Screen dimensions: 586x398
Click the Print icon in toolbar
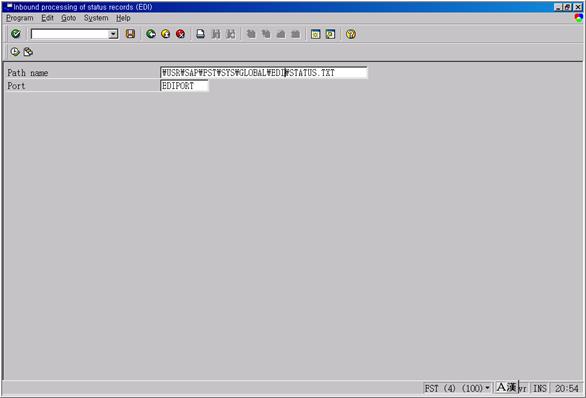tap(200, 34)
